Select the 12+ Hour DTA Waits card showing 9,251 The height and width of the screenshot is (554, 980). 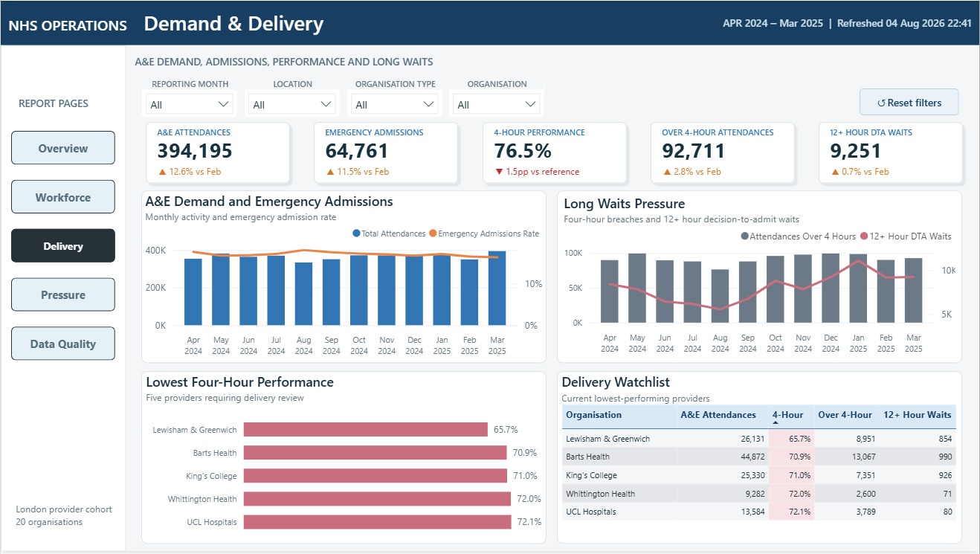click(x=891, y=152)
